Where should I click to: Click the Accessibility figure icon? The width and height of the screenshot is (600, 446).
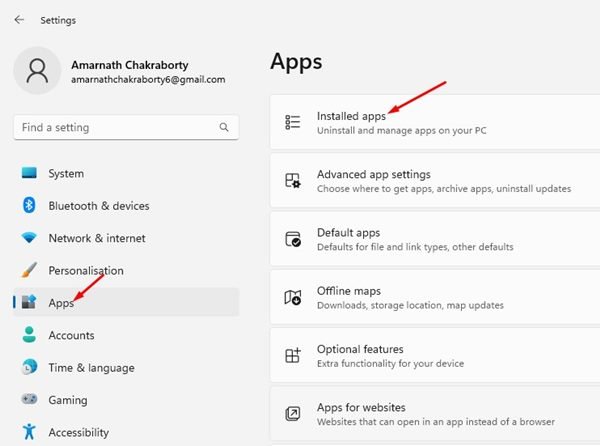pos(29,432)
